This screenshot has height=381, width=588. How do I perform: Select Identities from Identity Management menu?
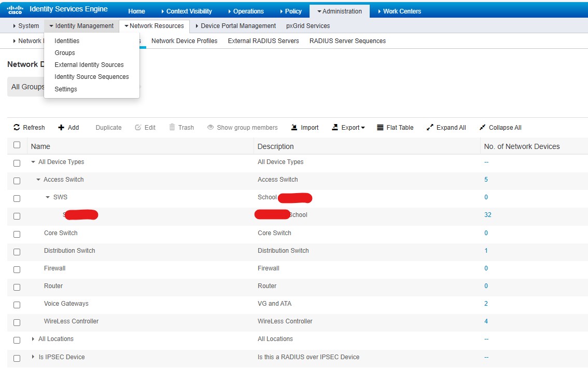67,40
